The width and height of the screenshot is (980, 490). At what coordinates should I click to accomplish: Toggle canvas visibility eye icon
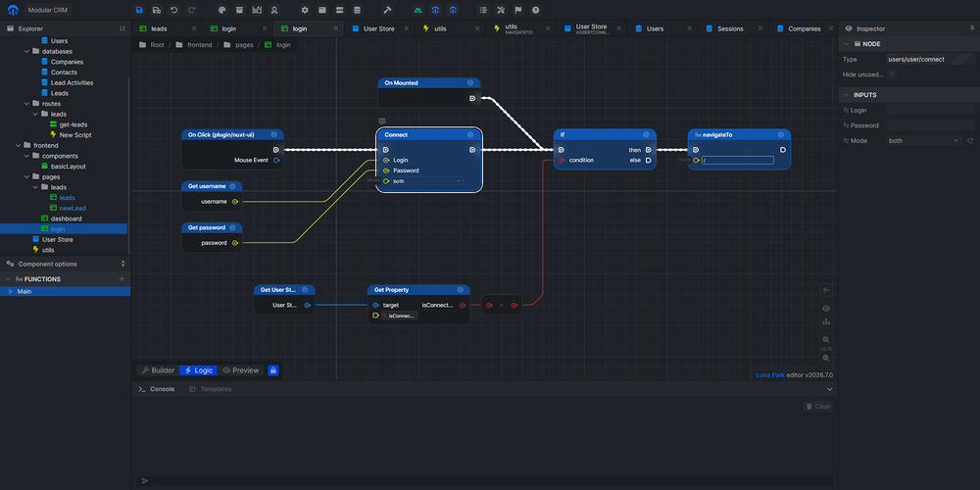click(826, 308)
